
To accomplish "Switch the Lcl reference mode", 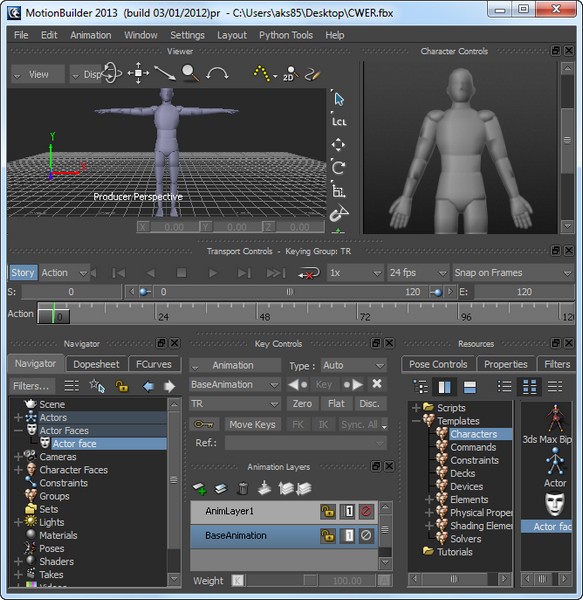I will coord(339,122).
